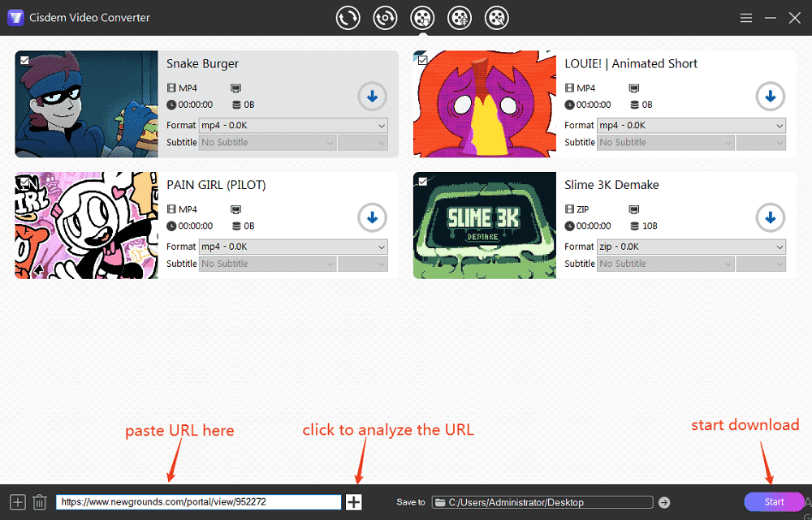Image resolution: width=812 pixels, height=520 pixels.
Task: Download the Slime 3K Demake file
Action: click(770, 218)
